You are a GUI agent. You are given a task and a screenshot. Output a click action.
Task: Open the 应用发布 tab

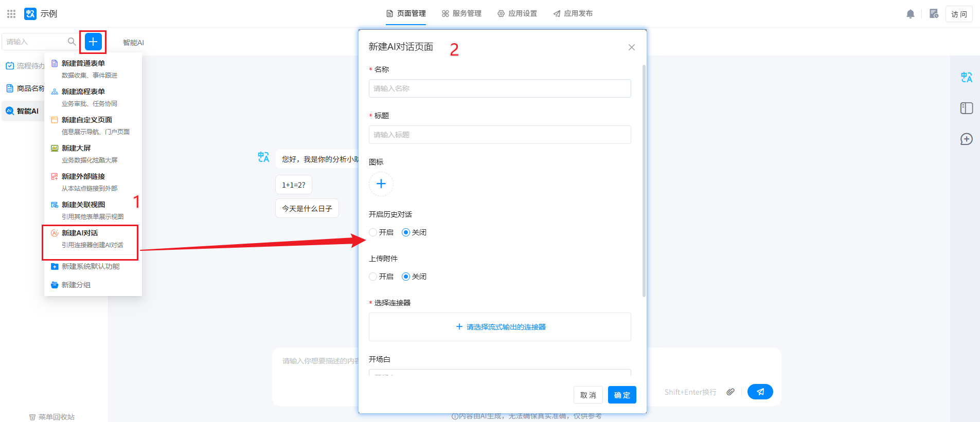[573, 13]
